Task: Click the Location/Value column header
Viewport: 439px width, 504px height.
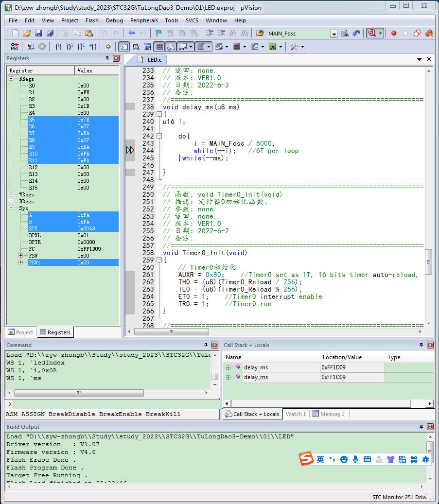Action: point(352,357)
